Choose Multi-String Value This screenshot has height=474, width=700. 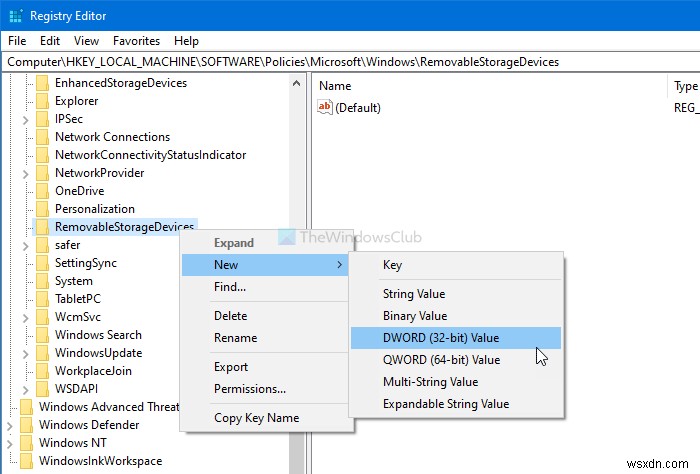[x=456, y=382]
